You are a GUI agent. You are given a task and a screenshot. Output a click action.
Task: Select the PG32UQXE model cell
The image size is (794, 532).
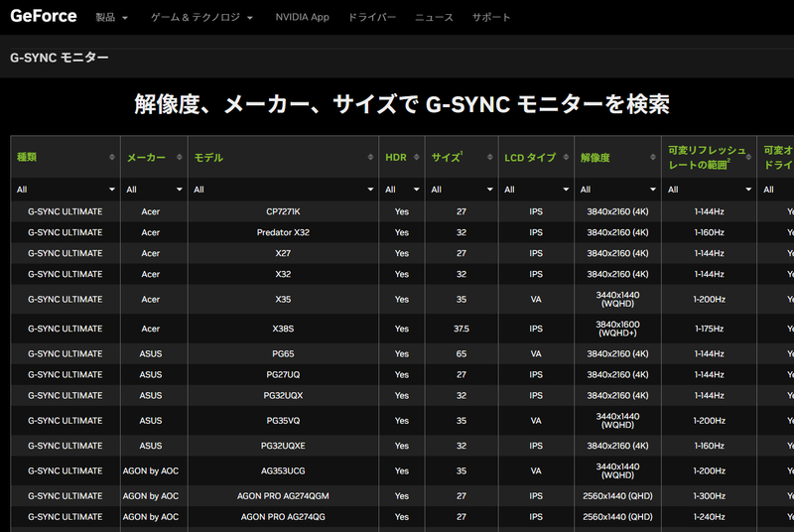(x=283, y=446)
